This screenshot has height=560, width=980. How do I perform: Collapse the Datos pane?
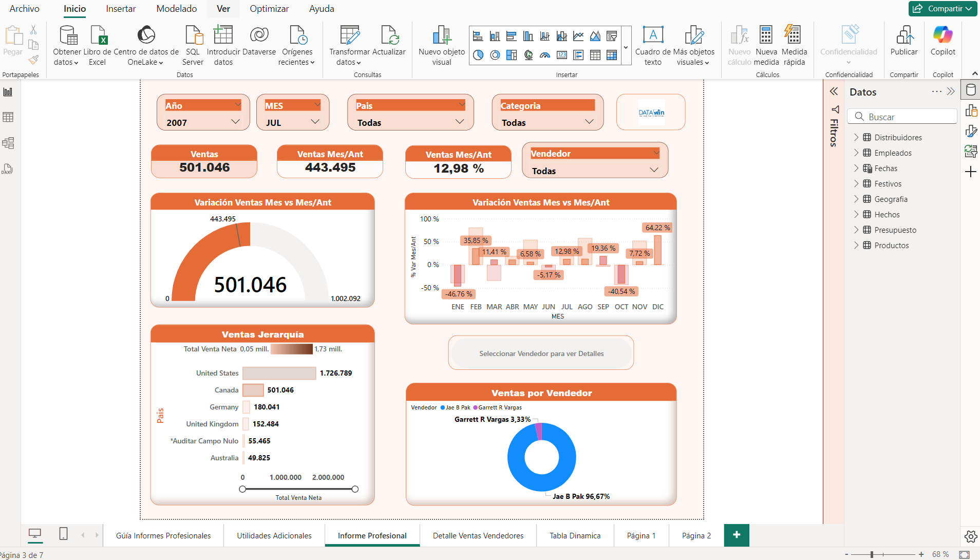(951, 91)
